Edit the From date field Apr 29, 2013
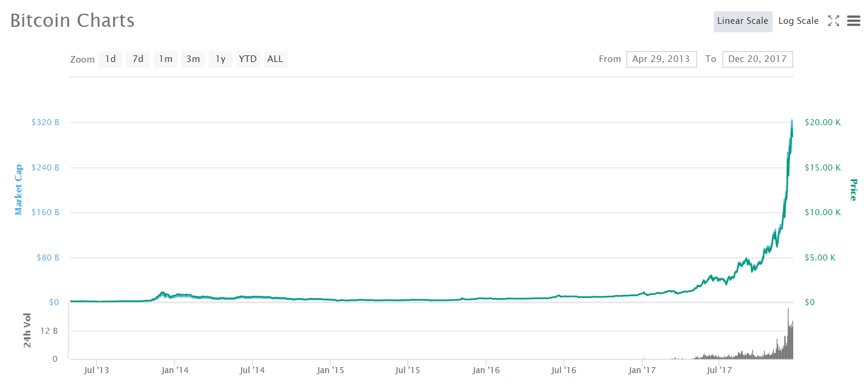Screen dimensions: 868x385 point(661,59)
